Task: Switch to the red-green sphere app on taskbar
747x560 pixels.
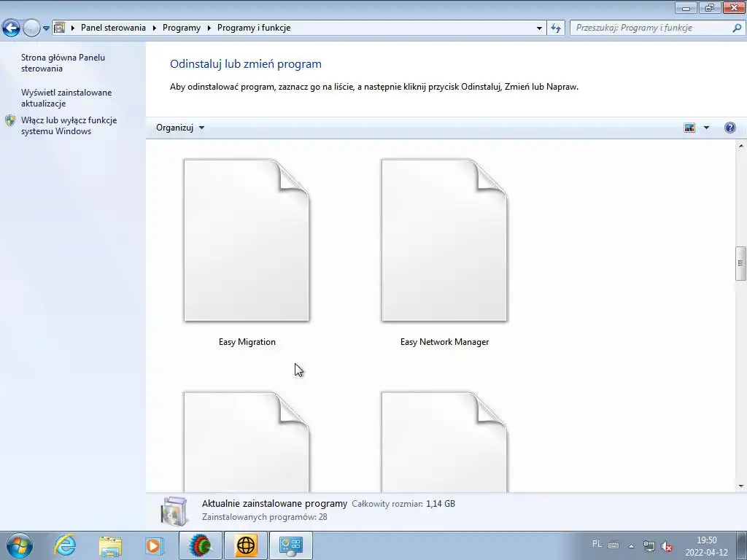Action: pos(201,545)
